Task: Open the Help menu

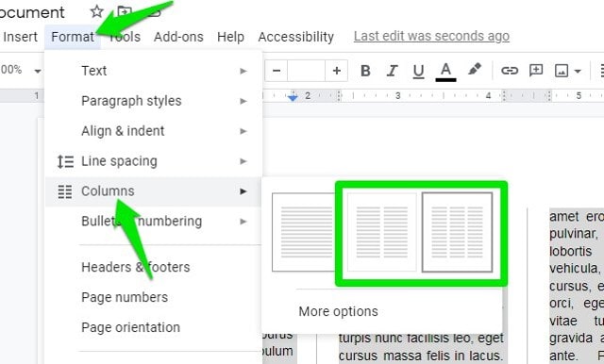Action: click(230, 37)
